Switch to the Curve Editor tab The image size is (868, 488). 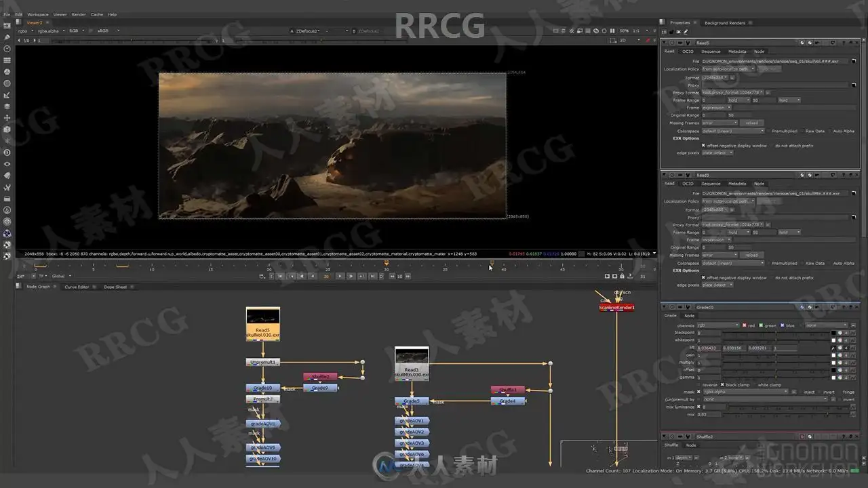click(x=77, y=287)
